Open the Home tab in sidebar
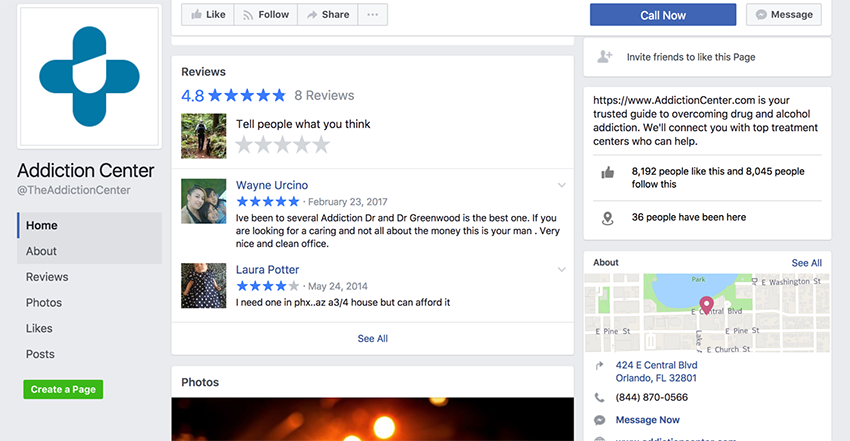The width and height of the screenshot is (850, 441). coord(89,225)
